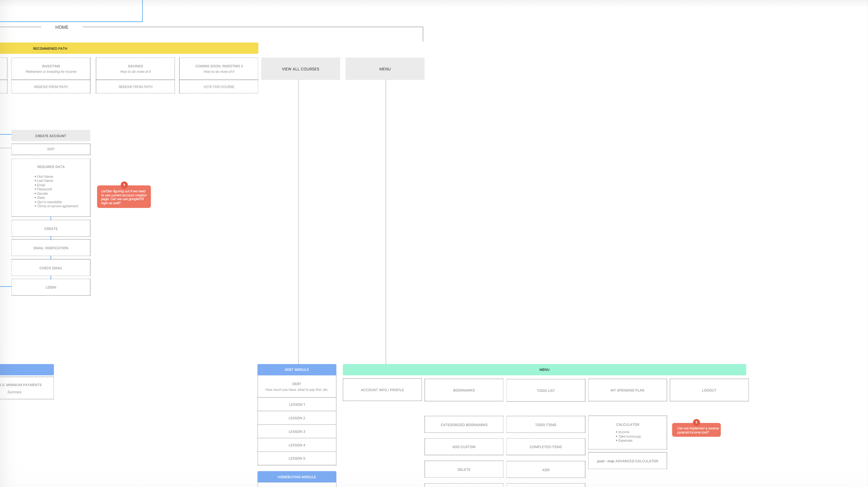The image size is (868, 487).
Task: Click the EMAIL VERIFICATION step box
Action: click(x=51, y=248)
